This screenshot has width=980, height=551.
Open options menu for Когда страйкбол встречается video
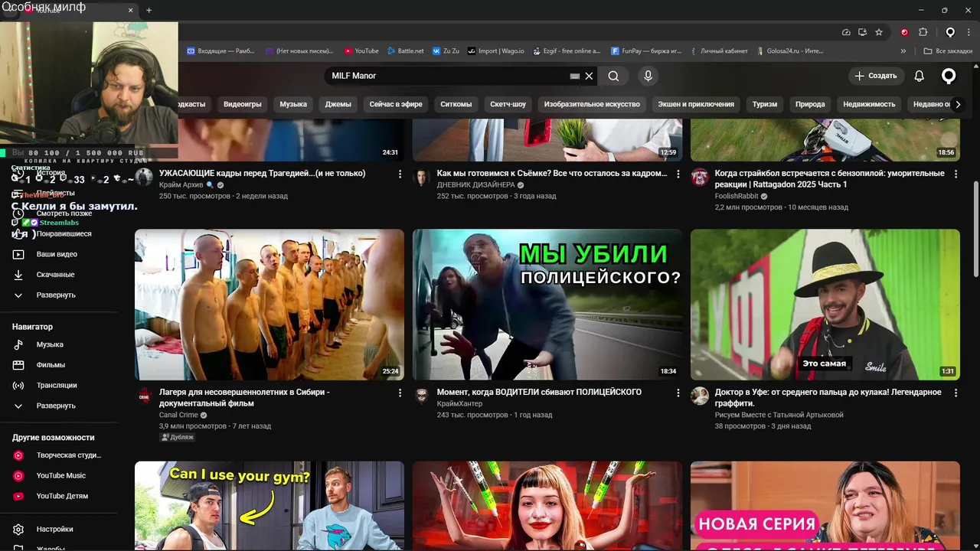tap(955, 174)
